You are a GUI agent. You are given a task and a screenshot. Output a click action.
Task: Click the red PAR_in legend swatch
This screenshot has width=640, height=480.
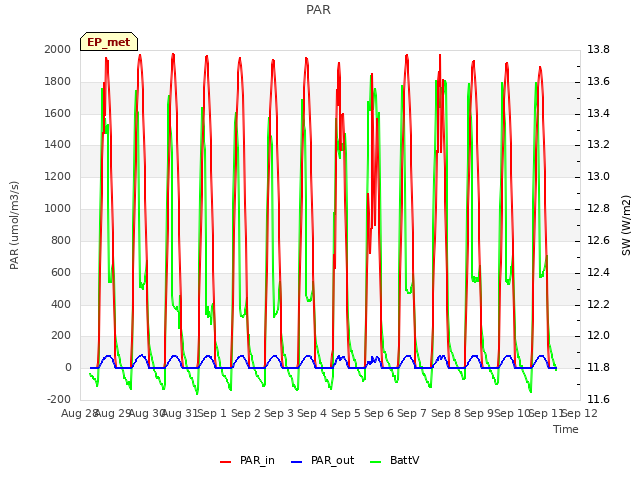point(226,462)
